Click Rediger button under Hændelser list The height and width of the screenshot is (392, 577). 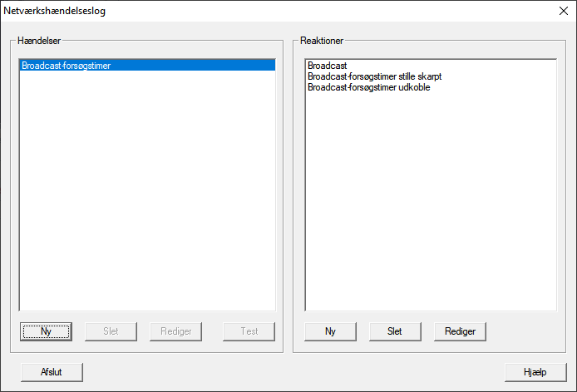[x=175, y=331]
